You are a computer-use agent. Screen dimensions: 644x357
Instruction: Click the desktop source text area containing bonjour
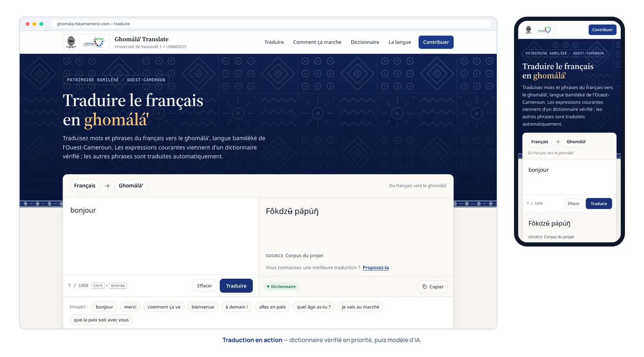pyautogui.click(x=160, y=236)
